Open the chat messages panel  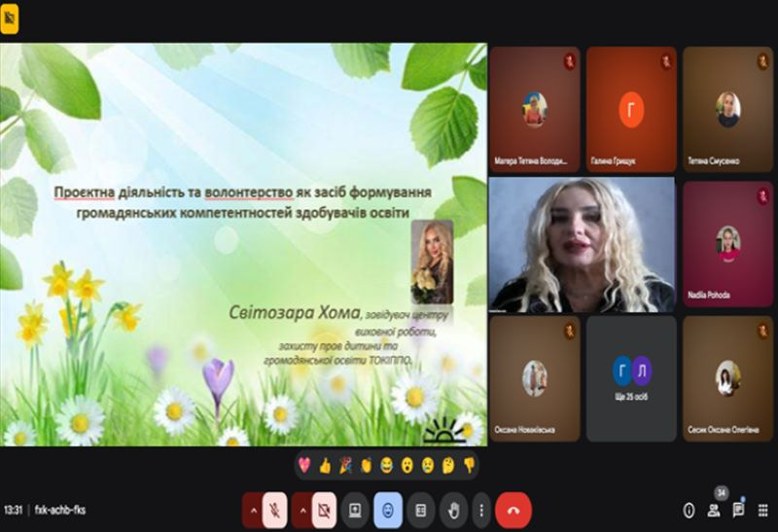739,510
